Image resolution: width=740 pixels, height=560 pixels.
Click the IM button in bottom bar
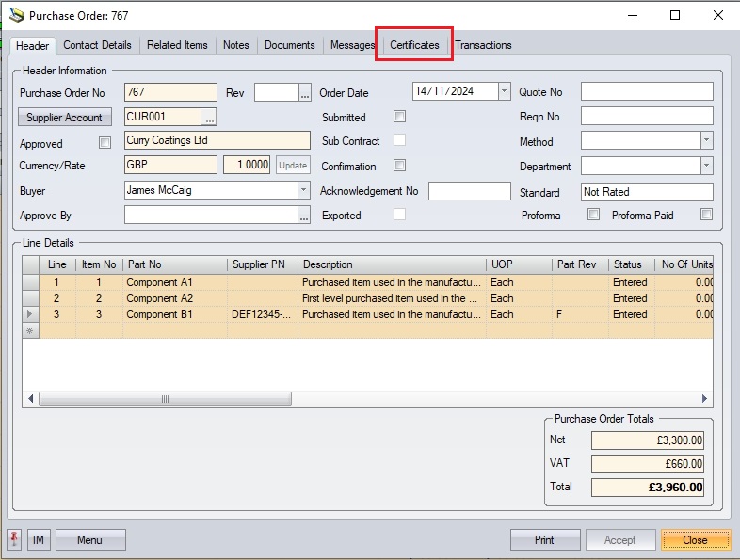point(39,540)
